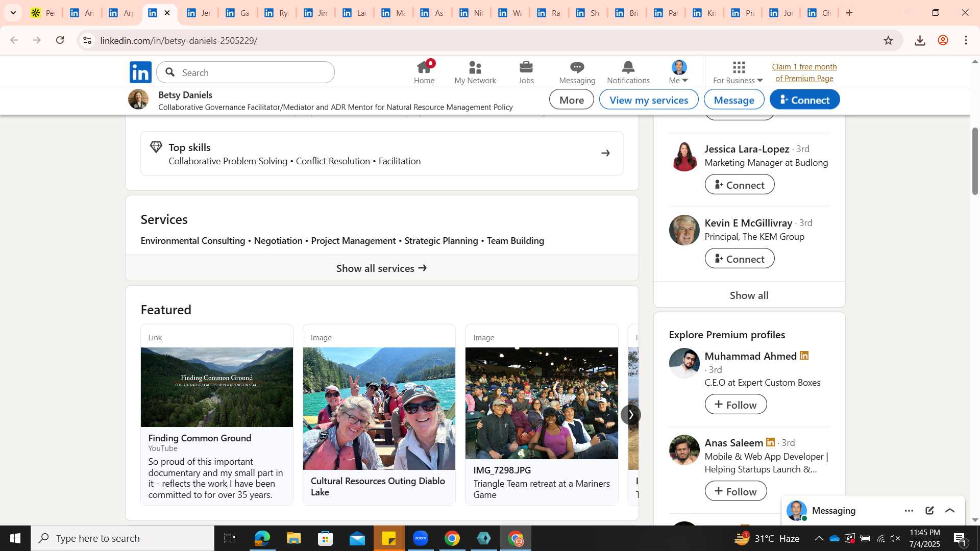Open More actions for Betsy Daniels
Image resolution: width=980 pixels, height=551 pixels.
(x=571, y=100)
